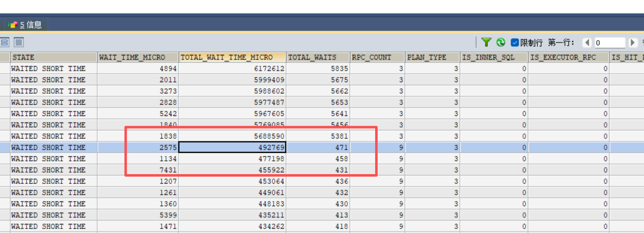The image size is (644, 233).
Task: Click the green filter funnel icon
Action: pos(486,42)
